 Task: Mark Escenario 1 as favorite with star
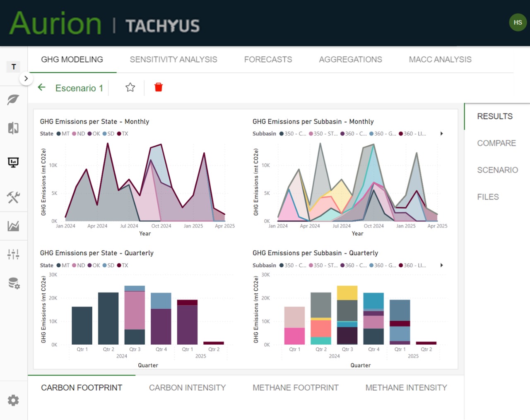[130, 87]
